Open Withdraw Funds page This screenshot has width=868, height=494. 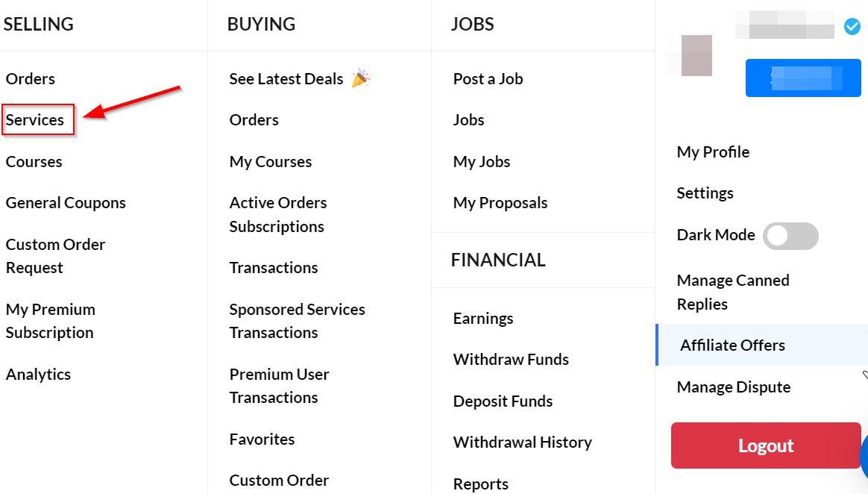tap(511, 360)
